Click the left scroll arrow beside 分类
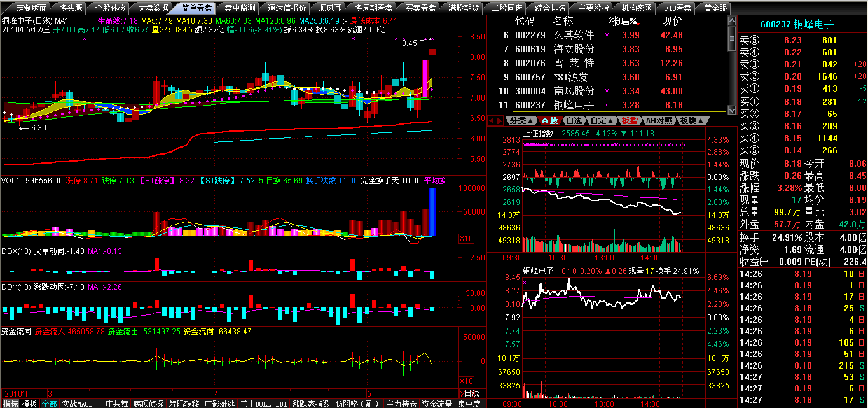 click(492, 120)
